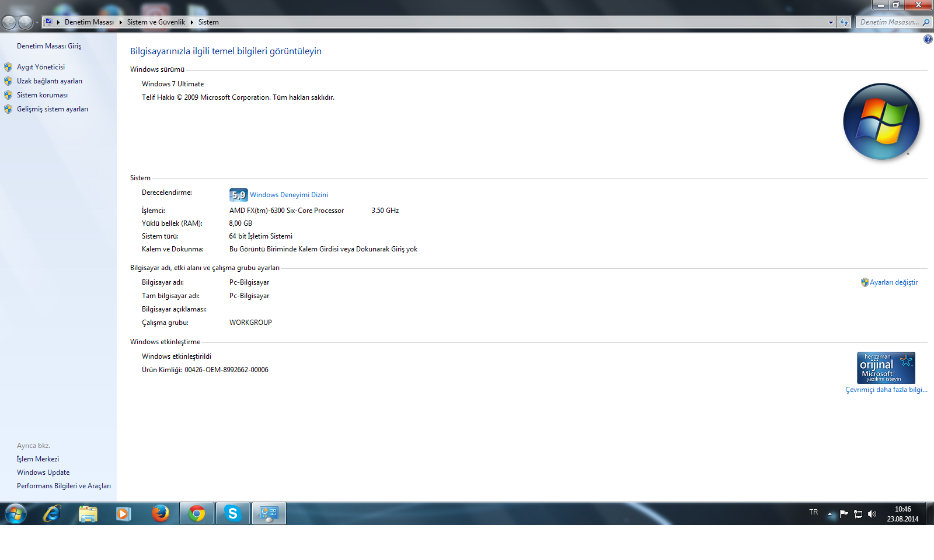Click shield icon beside Aygıt Yöneticisi
934x560 pixels.
(8, 67)
